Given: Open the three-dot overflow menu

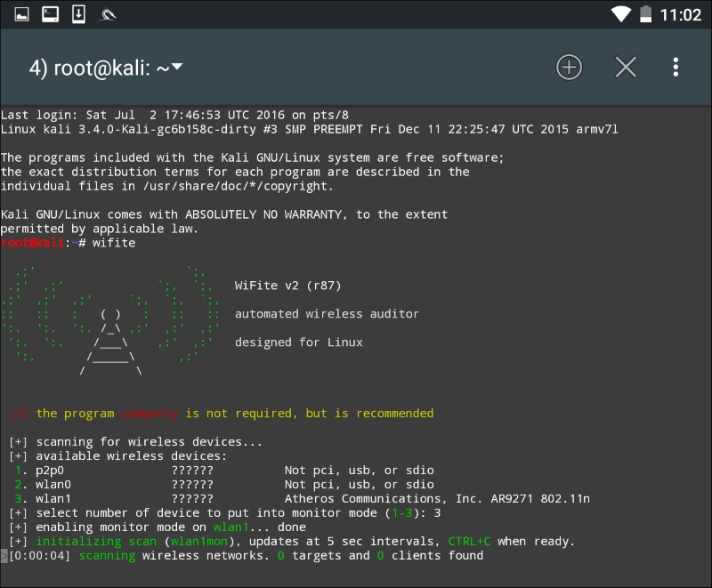Looking at the screenshot, I should tap(676, 67).
